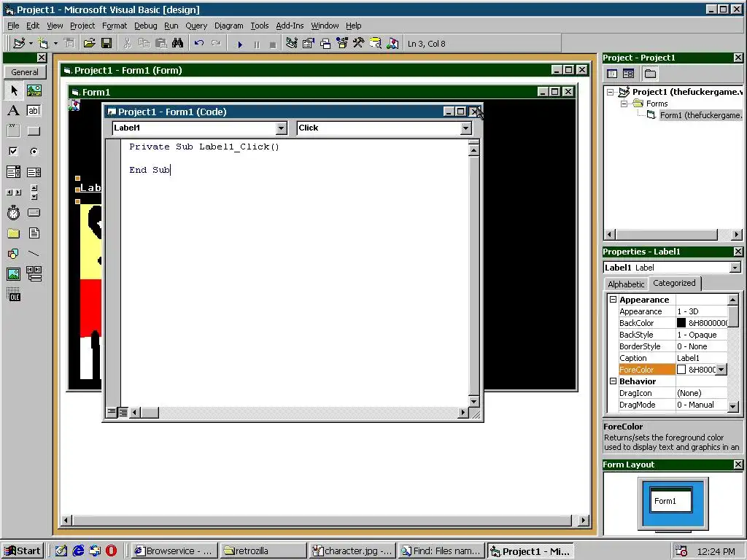Toggle Folders in Project panel

pos(650,74)
